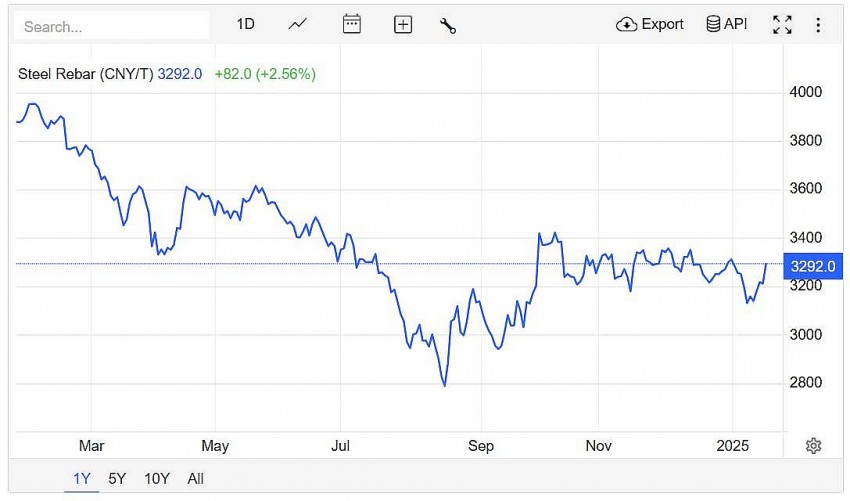Image resolution: width=850 pixels, height=501 pixels.
Task: Toggle fullscreen chart view
Action: 782,25
